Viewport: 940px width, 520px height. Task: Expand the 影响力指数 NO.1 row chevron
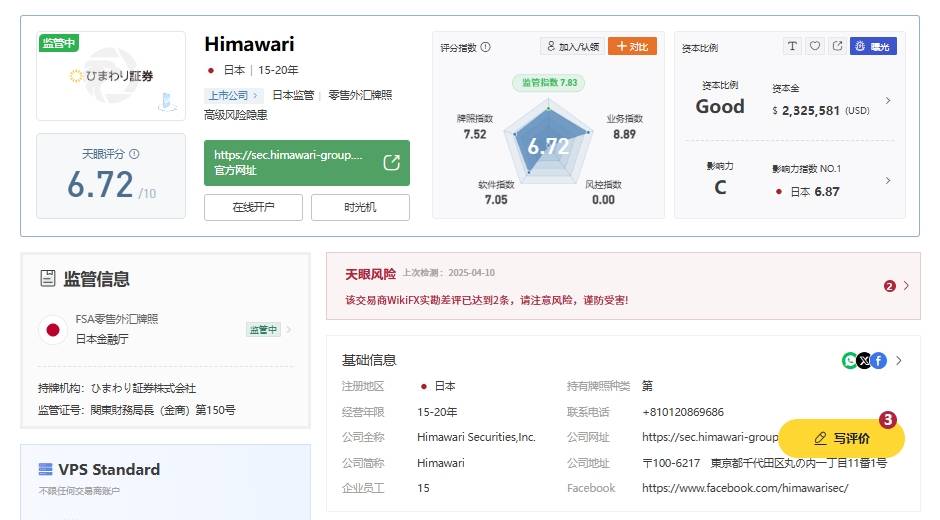point(888,181)
